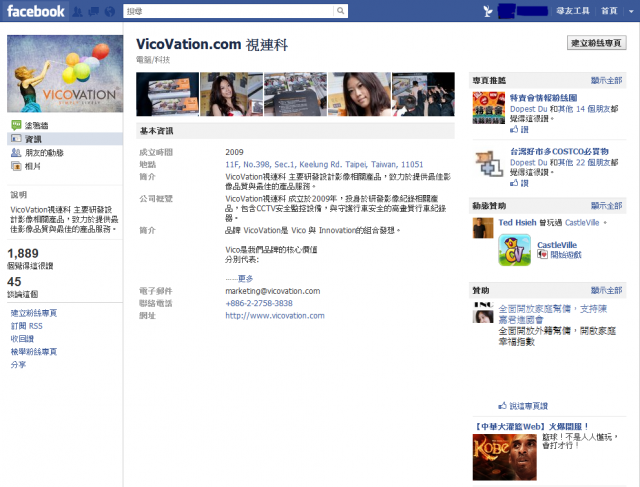Click the info card icon beside 資訊
640x487 pixels.
[16, 138]
